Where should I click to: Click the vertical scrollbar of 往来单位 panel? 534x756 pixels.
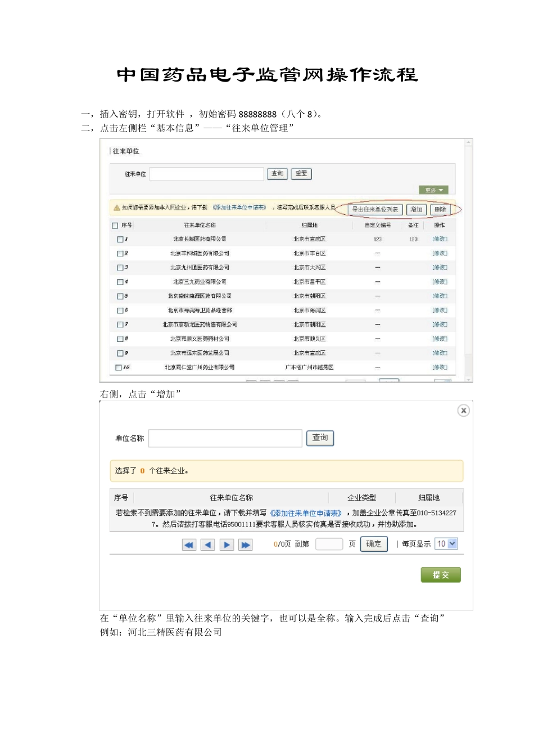coord(469,260)
